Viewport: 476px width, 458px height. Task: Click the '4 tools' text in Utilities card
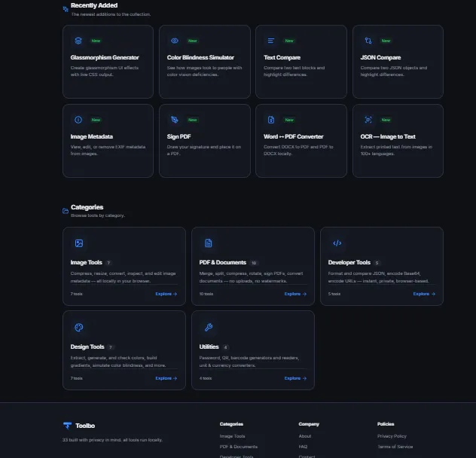pos(206,378)
